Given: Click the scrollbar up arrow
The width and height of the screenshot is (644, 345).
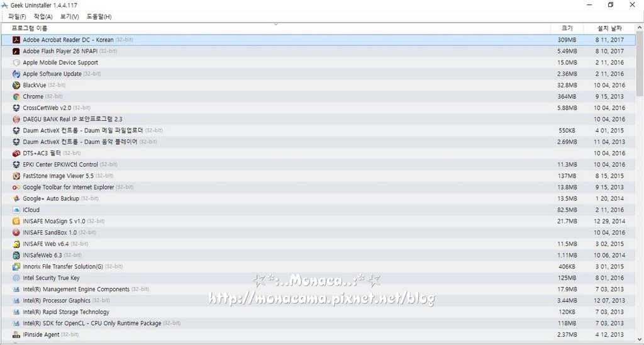Looking at the screenshot, I should pyautogui.click(x=640, y=27).
